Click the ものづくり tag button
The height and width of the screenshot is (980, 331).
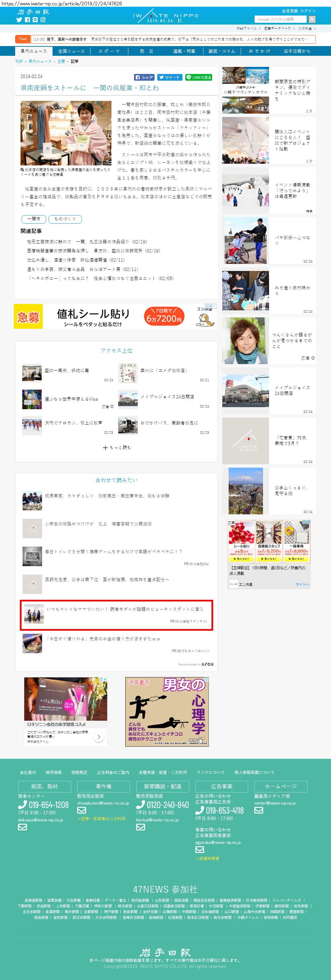(65, 219)
